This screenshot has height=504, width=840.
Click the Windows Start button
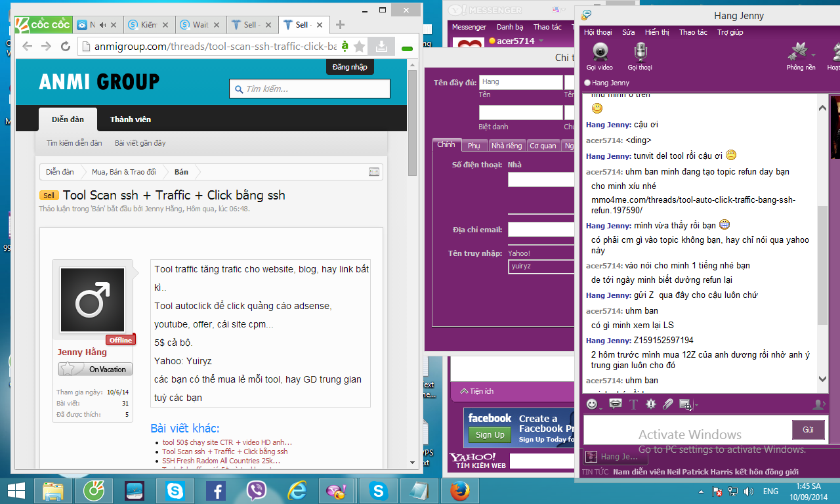tap(16, 491)
